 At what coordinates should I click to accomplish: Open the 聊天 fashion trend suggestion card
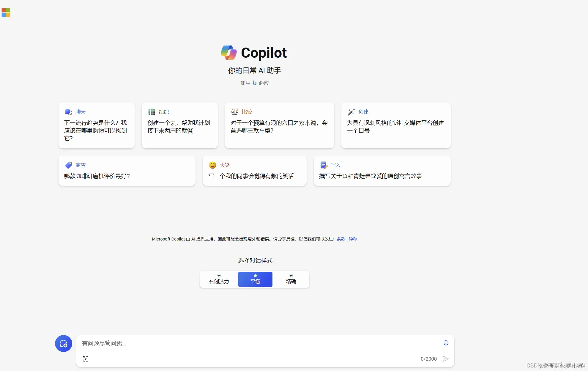[97, 125]
